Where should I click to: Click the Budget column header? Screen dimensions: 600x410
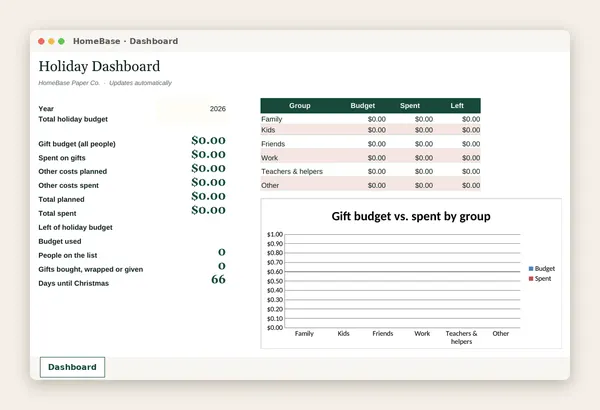point(363,106)
